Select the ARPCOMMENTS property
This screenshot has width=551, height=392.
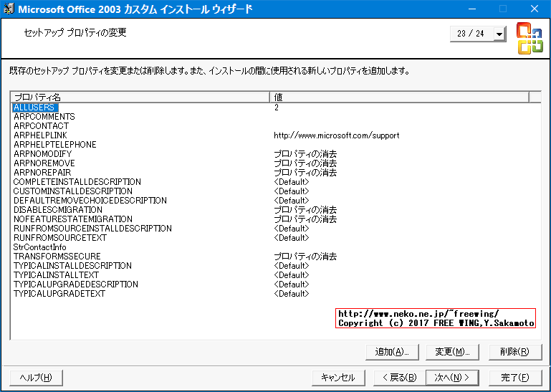pyautogui.click(x=44, y=116)
